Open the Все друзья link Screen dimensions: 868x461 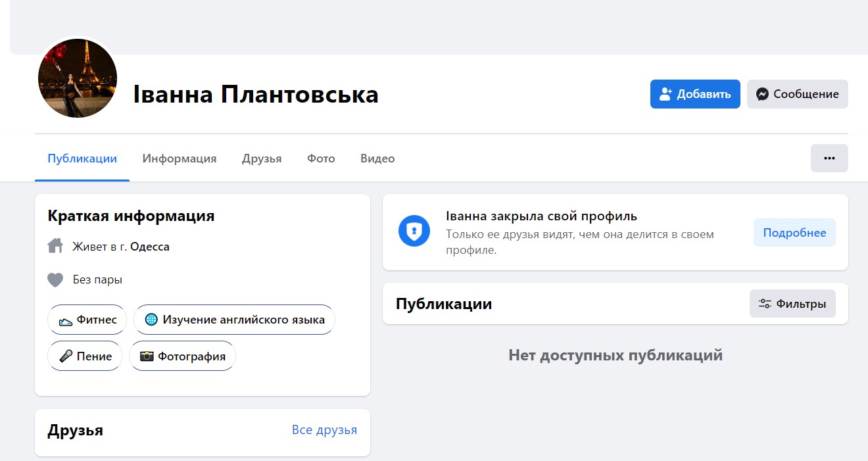(x=324, y=429)
